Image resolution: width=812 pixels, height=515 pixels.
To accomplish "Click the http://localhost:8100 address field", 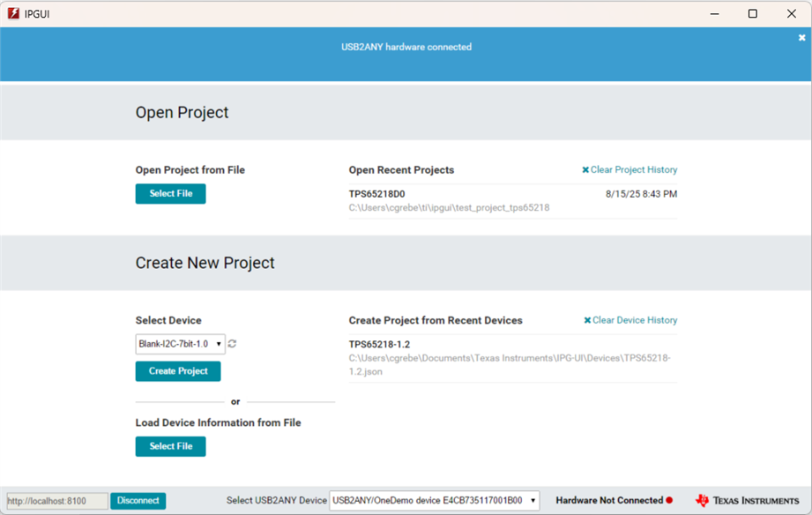I will [x=57, y=501].
